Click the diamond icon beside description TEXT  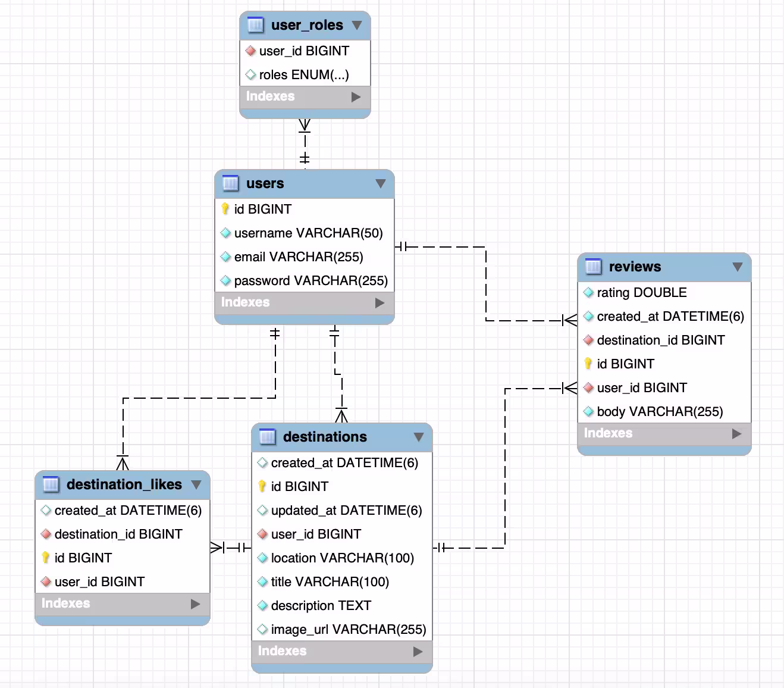(262, 605)
